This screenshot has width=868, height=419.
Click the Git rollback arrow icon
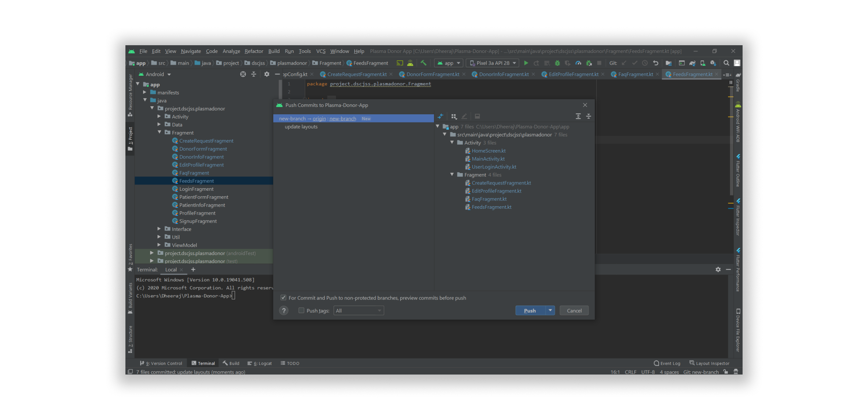tap(655, 63)
